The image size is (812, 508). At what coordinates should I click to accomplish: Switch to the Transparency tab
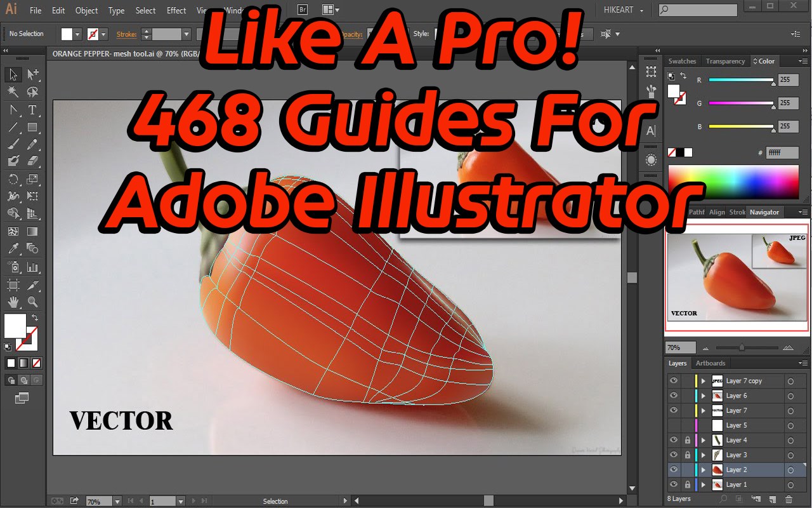point(725,61)
